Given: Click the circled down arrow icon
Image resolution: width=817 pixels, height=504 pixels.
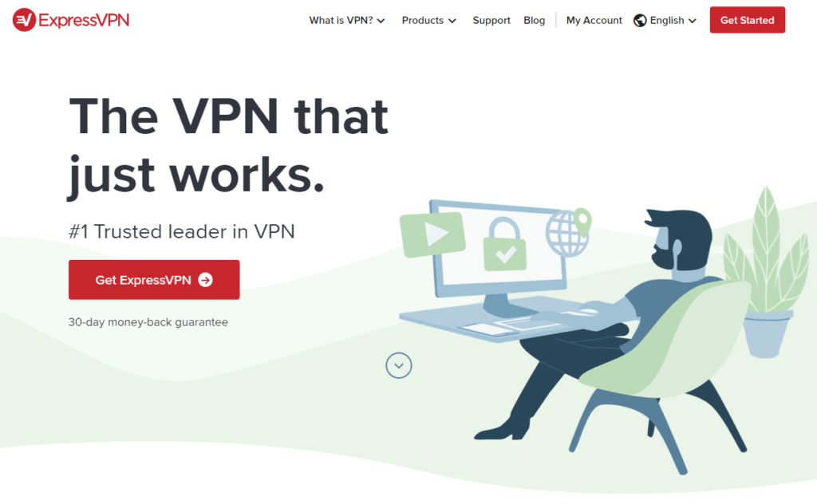Looking at the screenshot, I should (399, 365).
